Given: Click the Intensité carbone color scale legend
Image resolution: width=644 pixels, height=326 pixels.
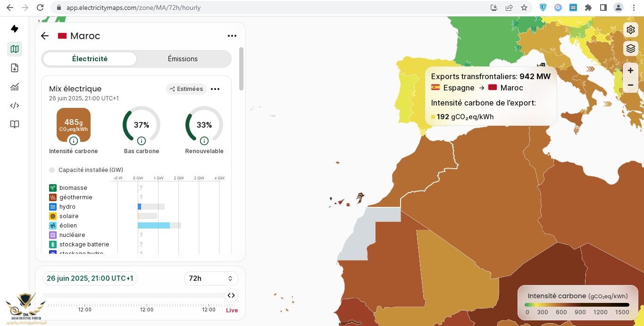Looking at the screenshot, I should (x=577, y=304).
